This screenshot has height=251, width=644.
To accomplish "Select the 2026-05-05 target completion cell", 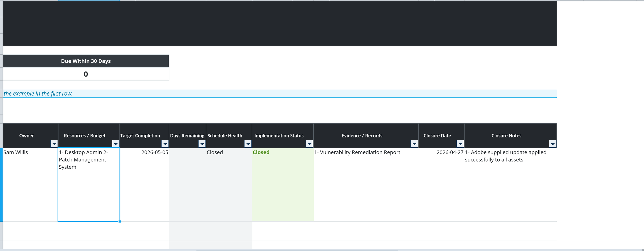I will click(144, 184).
